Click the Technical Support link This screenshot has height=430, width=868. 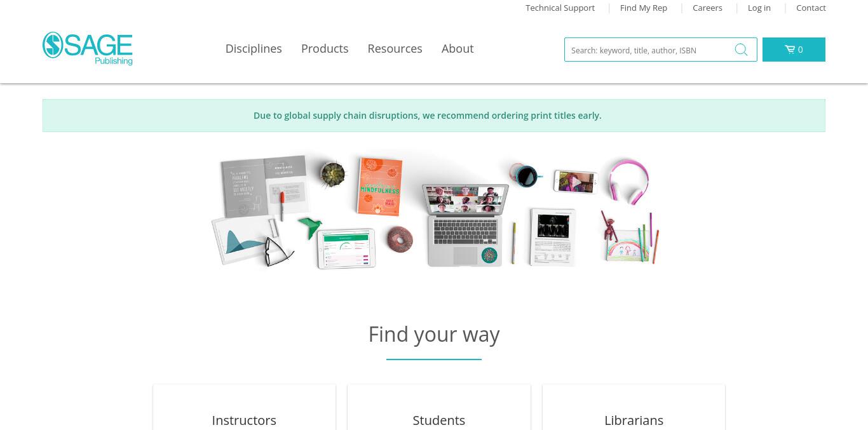(560, 8)
